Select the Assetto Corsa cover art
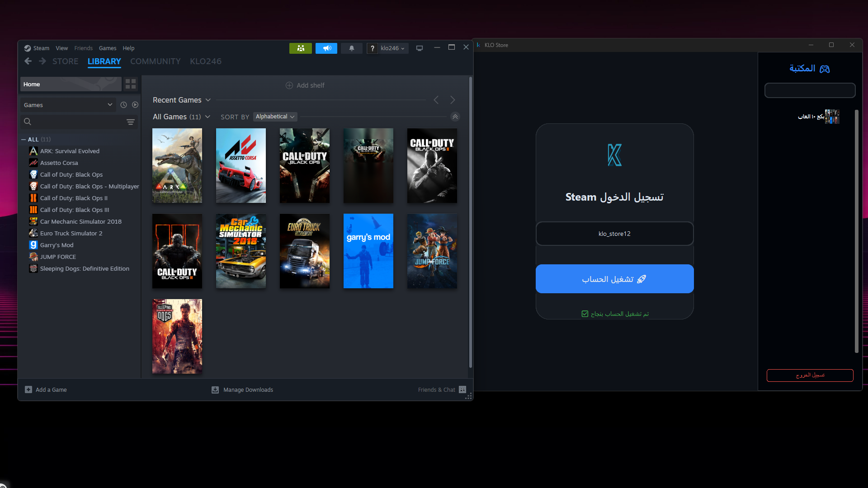868x488 pixels. [241, 165]
